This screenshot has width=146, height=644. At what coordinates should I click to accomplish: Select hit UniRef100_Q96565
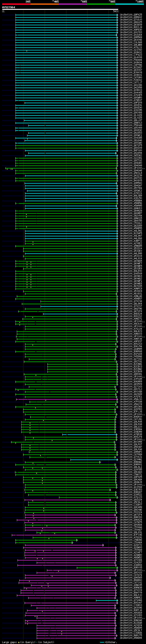pos(131,578)
